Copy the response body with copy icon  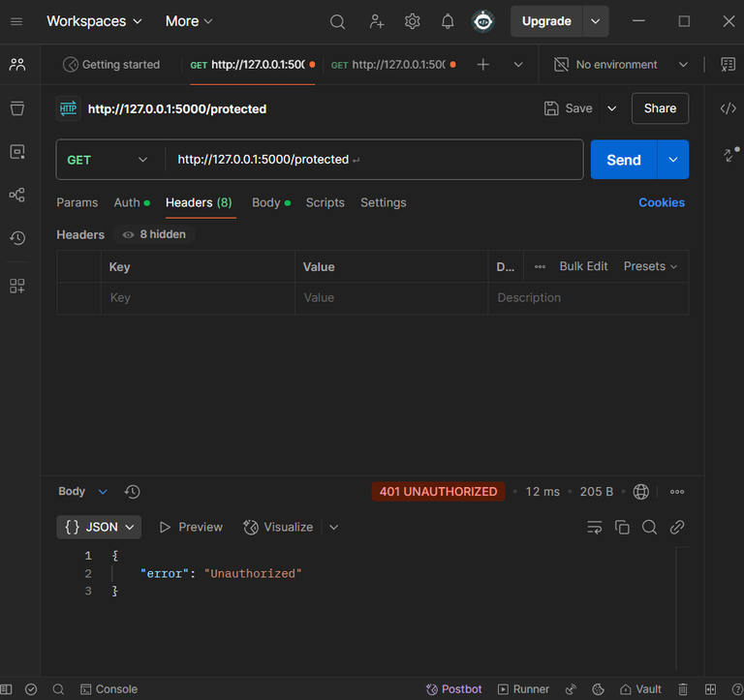tap(622, 527)
